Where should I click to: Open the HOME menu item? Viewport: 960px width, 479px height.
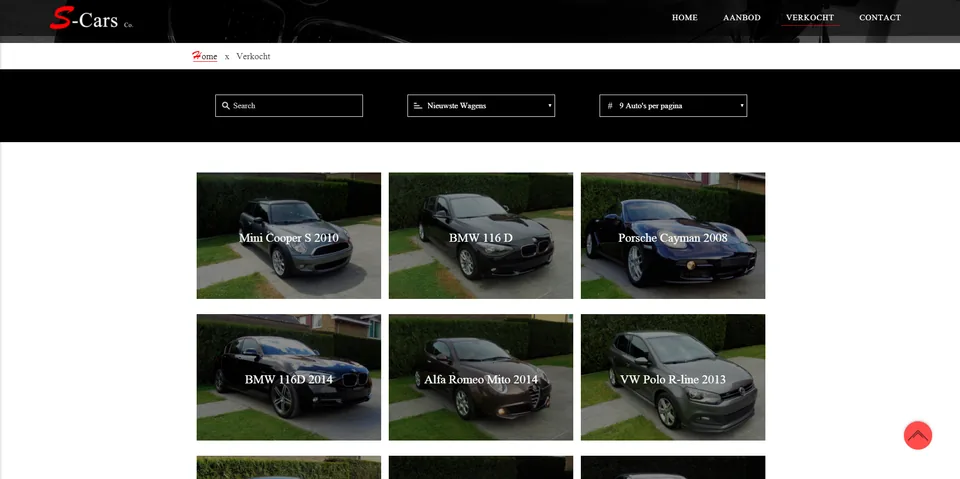(684, 18)
